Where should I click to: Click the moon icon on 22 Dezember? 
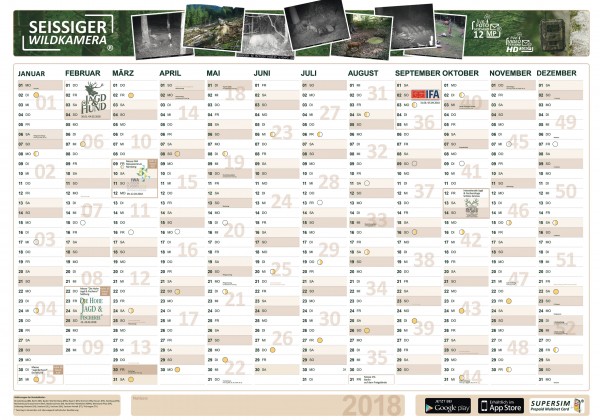(556, 291)
